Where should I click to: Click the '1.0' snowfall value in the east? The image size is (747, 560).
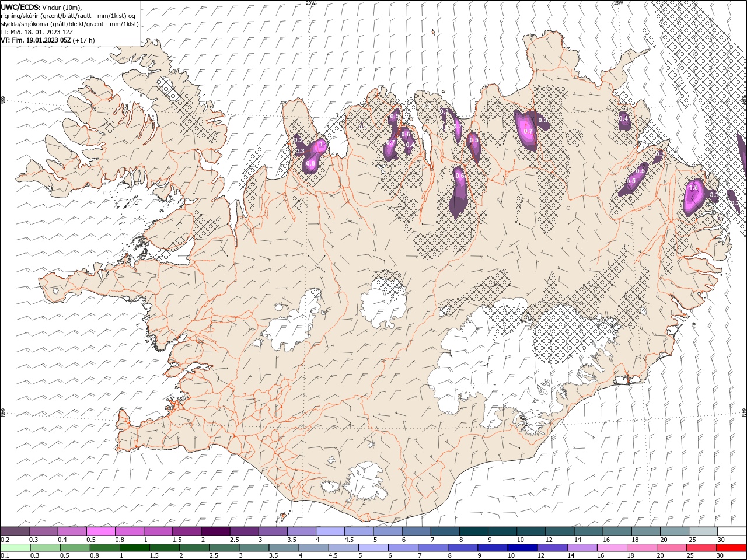click(693, 188)
